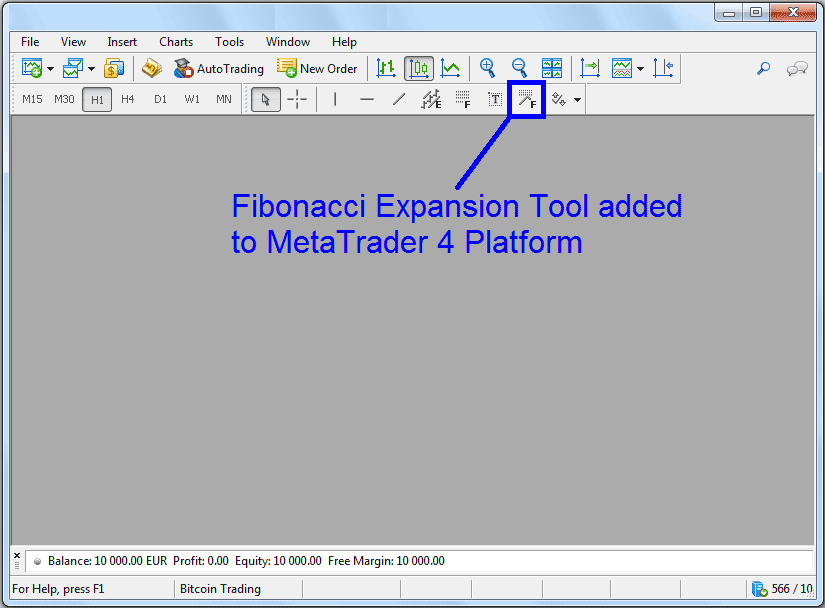
Task: Toggle the Auto Scroll chart icon
Action: coord(590,68)
